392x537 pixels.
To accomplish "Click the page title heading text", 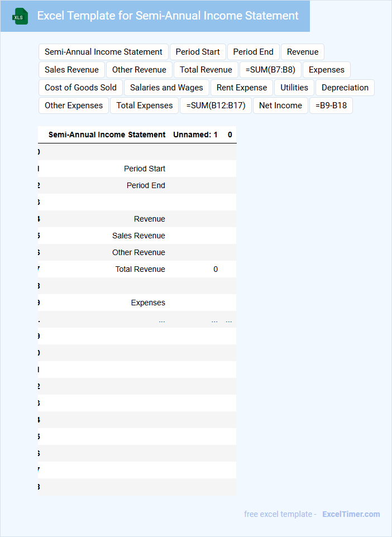I will point(168,16).
